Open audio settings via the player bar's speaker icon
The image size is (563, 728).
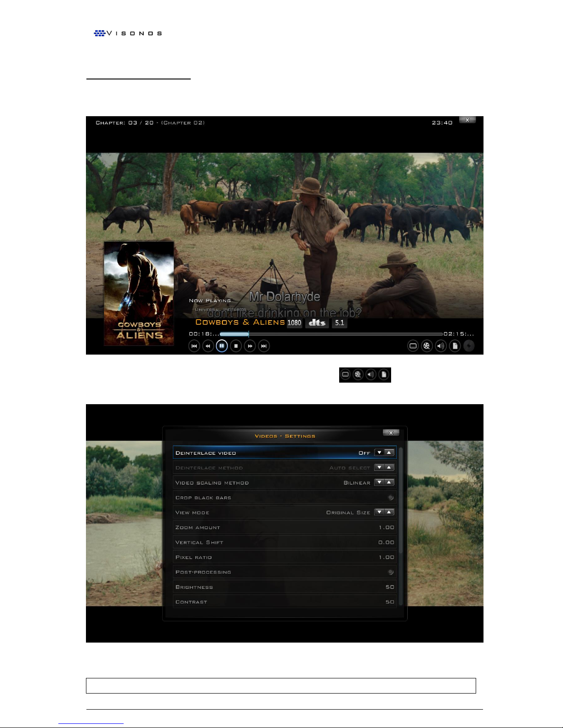pos(441,346)
